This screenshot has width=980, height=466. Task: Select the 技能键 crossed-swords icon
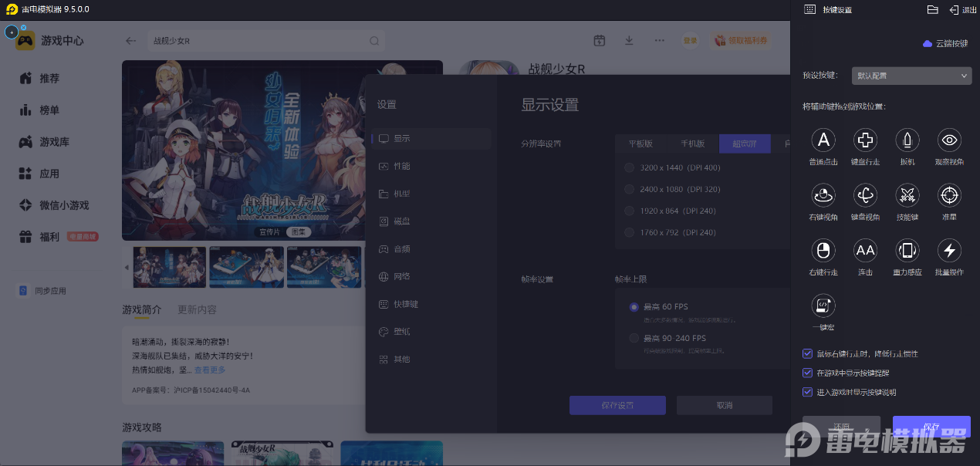[x=907, y=195]
